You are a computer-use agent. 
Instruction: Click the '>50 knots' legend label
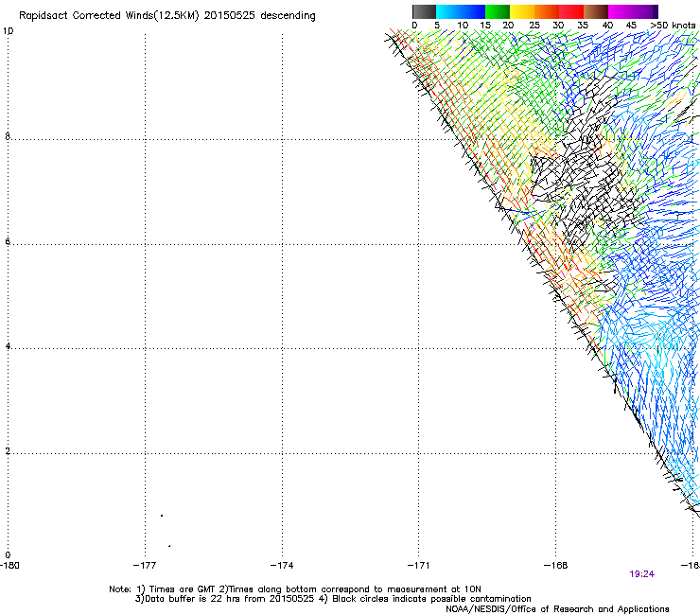(x=673, y=26)
